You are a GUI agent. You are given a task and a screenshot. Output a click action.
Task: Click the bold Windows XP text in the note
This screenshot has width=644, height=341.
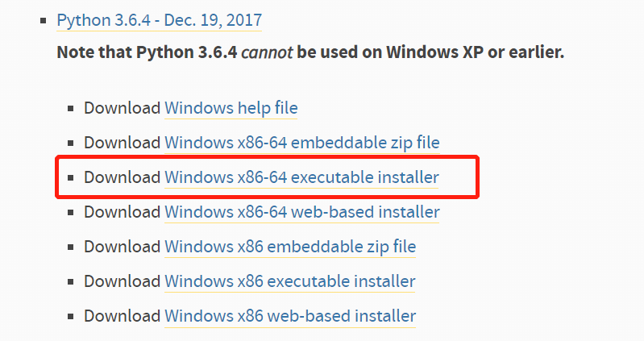click(x=434, y=52)
